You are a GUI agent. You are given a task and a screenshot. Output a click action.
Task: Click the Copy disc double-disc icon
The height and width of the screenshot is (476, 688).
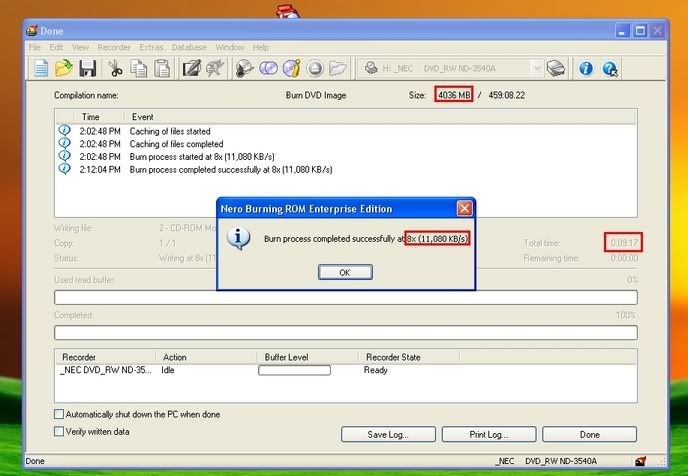click(268, 68)
